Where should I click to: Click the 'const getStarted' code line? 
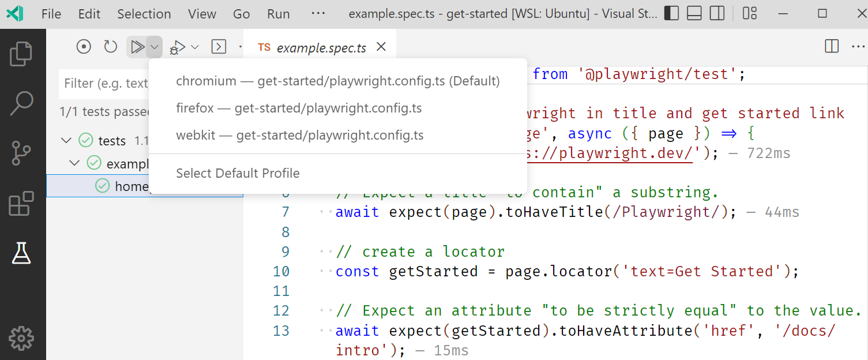point(568,271)
